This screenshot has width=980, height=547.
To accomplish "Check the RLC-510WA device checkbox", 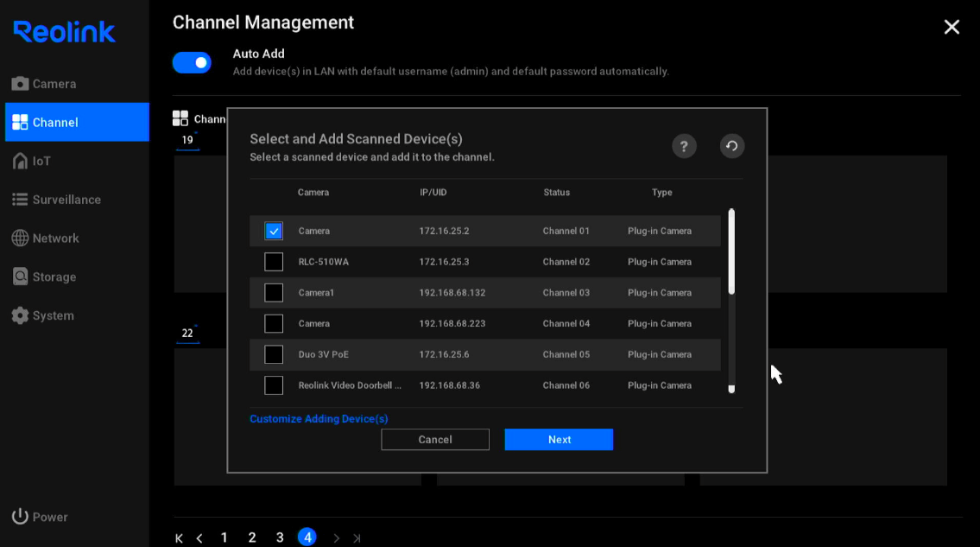I will [274, 262].
